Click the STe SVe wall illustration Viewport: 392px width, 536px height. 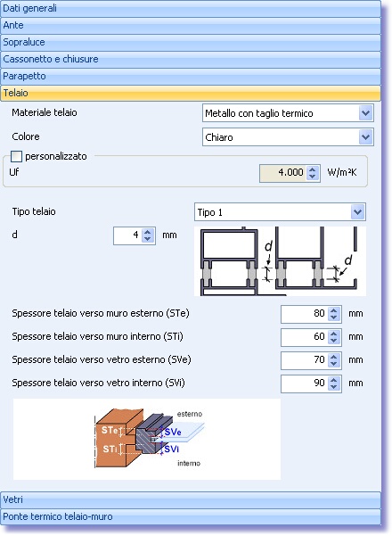click(x=147, y=440)
